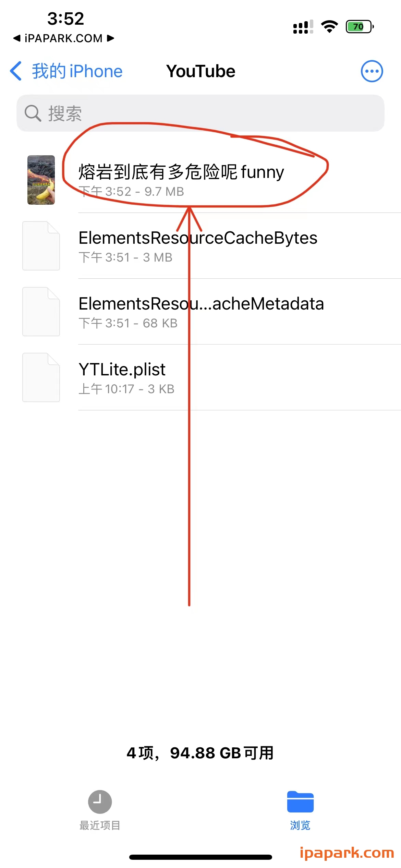Open the YTLite.plist file entry

pyautogui.click(x=122, y=370)
